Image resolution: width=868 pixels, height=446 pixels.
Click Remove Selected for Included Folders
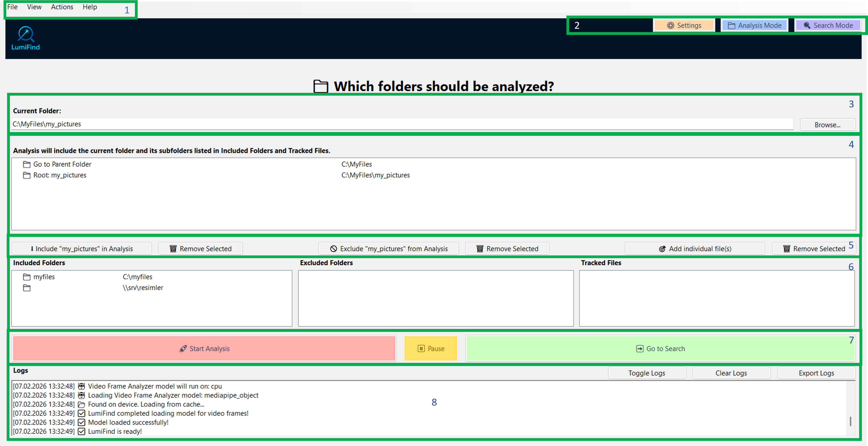click(x=201, y=249)
